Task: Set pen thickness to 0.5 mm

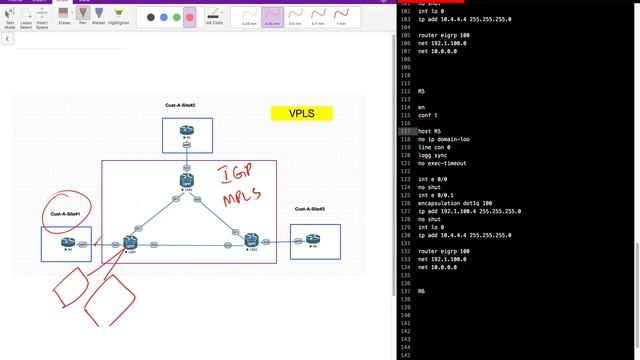Action: pyautogui.click(x=295, y=18)
